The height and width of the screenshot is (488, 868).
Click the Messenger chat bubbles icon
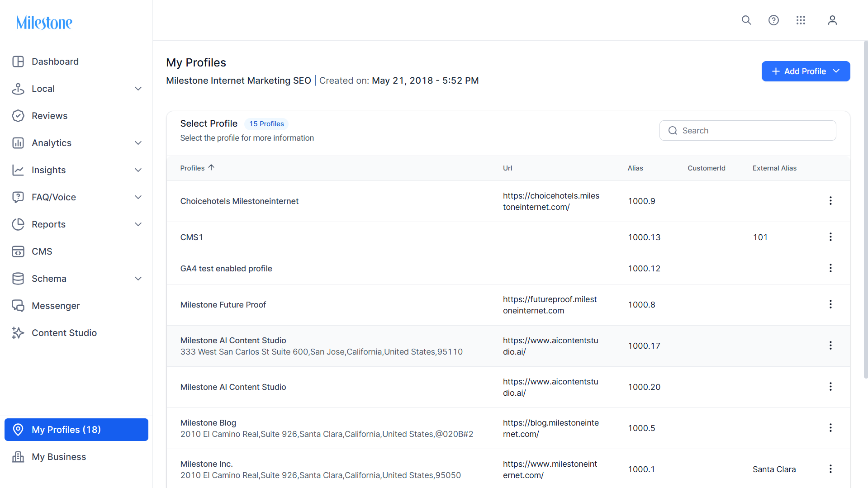18,306
